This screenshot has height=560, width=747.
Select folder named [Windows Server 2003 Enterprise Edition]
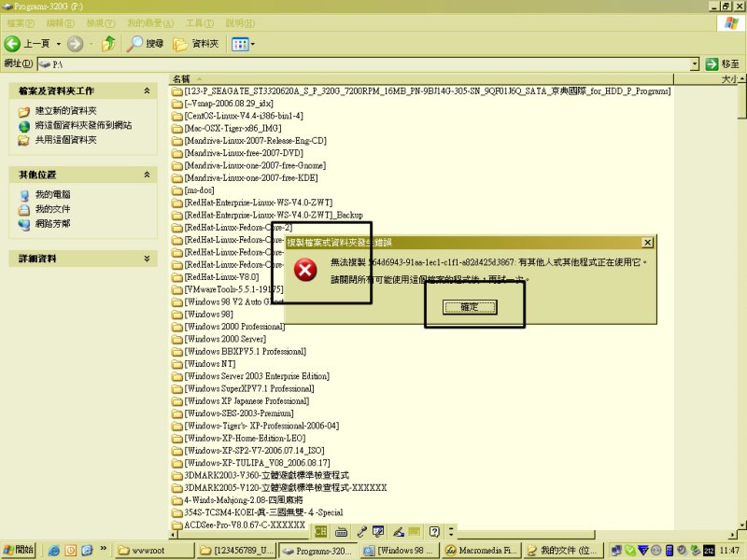(258, 376)
